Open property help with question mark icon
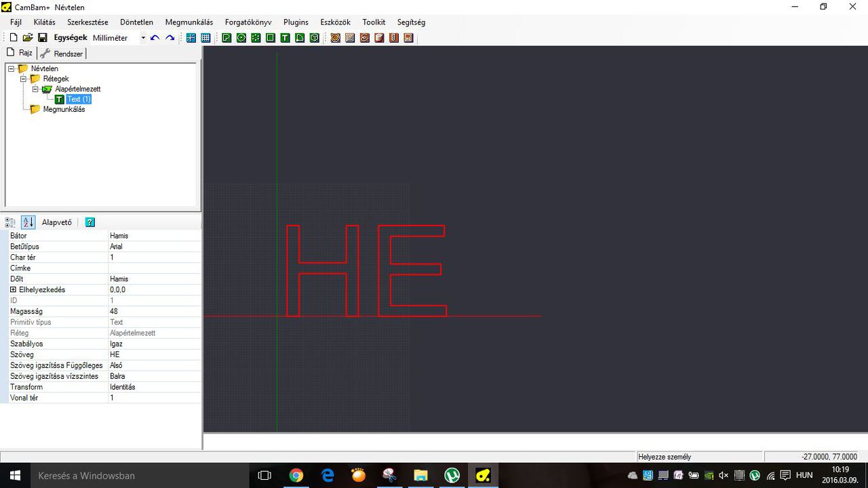This screenshot has height=488, width=868. (x=90, y=222)
